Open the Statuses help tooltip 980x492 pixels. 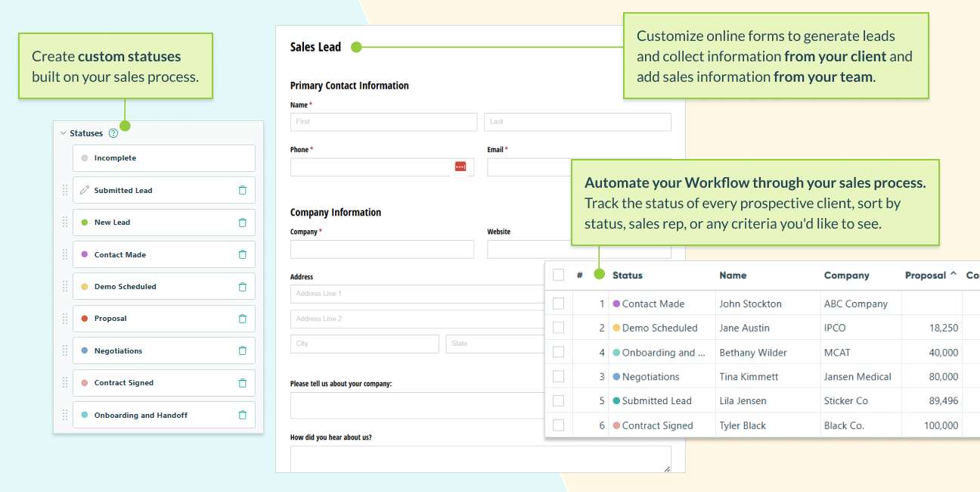[113, 132]
